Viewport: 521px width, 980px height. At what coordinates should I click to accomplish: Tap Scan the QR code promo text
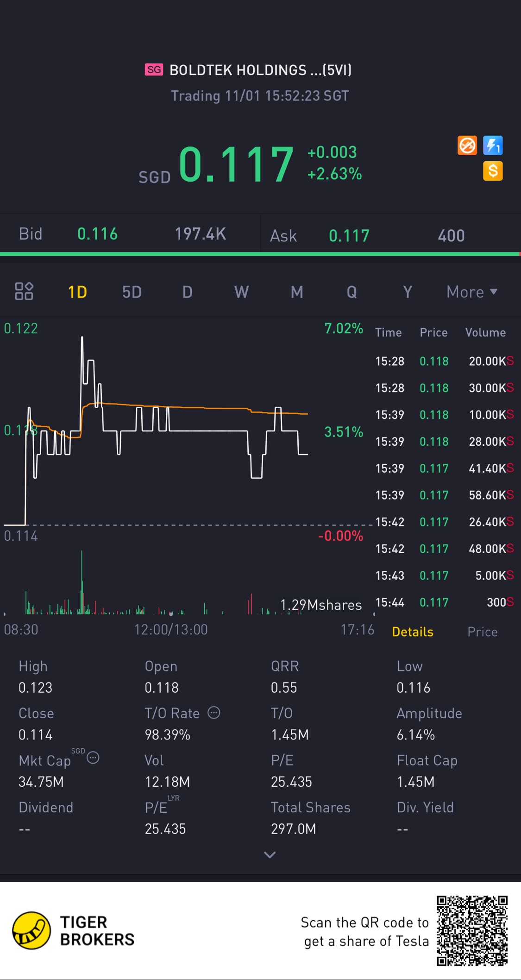click(365, 932)
